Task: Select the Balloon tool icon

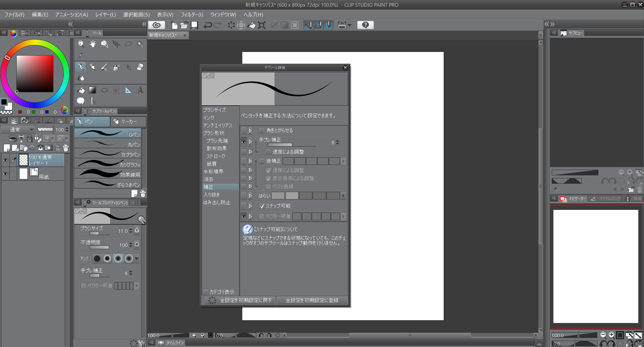Action: pyautogui.click(x=81, y=101)
